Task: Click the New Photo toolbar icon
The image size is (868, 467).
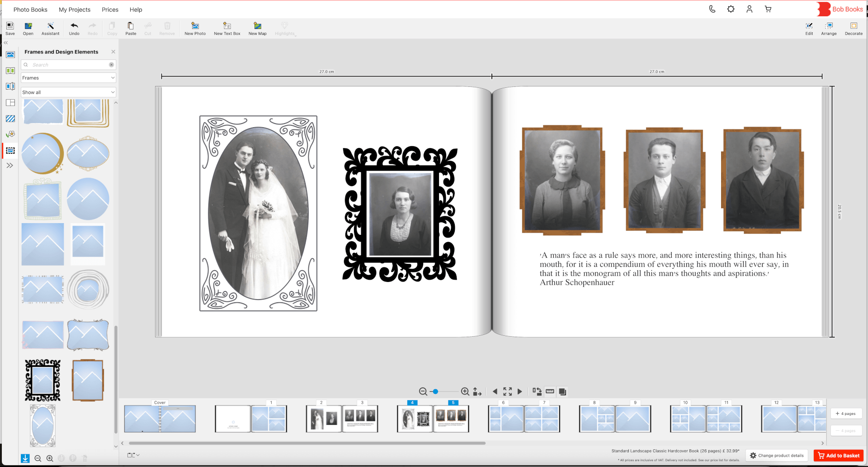Action: click(x=195, y=28)
